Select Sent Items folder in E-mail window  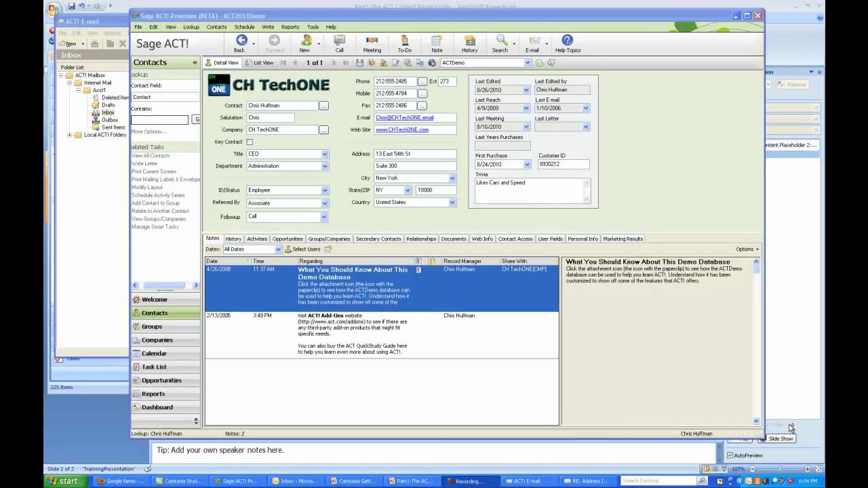point(113,127)
